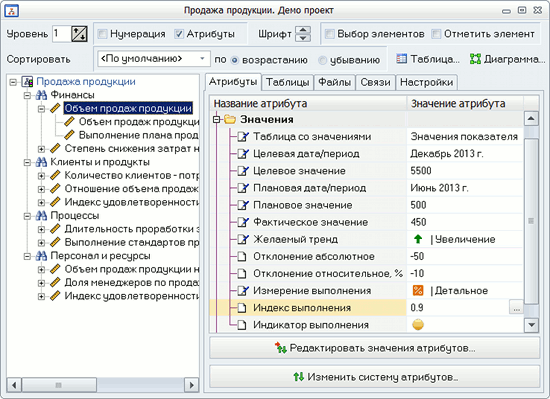Viewport: 550px width, 399px height.
Task: Uncheck the Атрибуты checkbox
Action: (179, 34)
